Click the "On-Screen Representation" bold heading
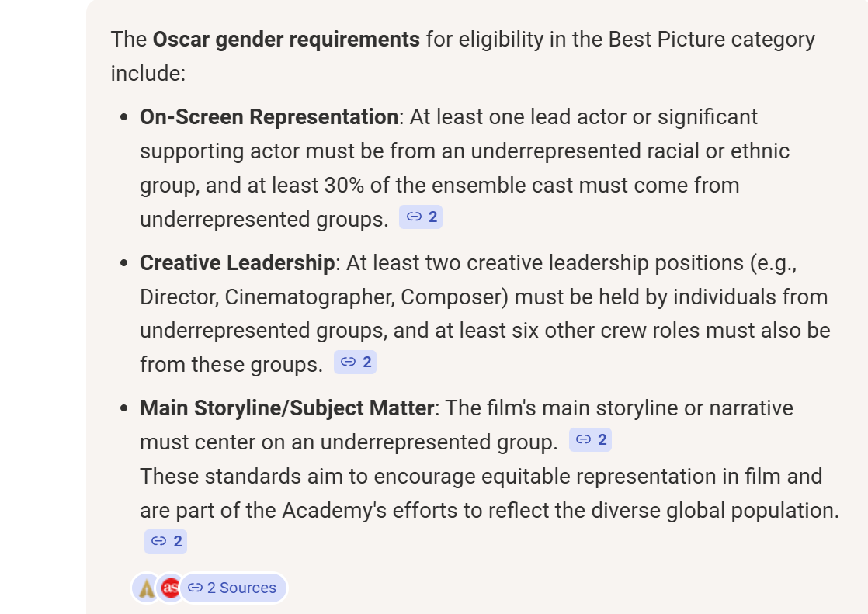This screenshot has width=868, height=614. point(269,117)
